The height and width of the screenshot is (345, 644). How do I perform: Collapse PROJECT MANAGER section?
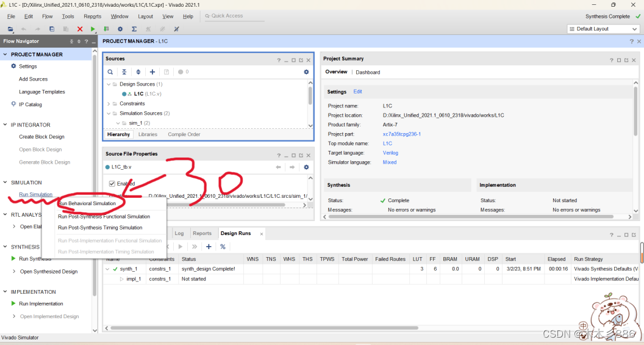click(5, 54)
